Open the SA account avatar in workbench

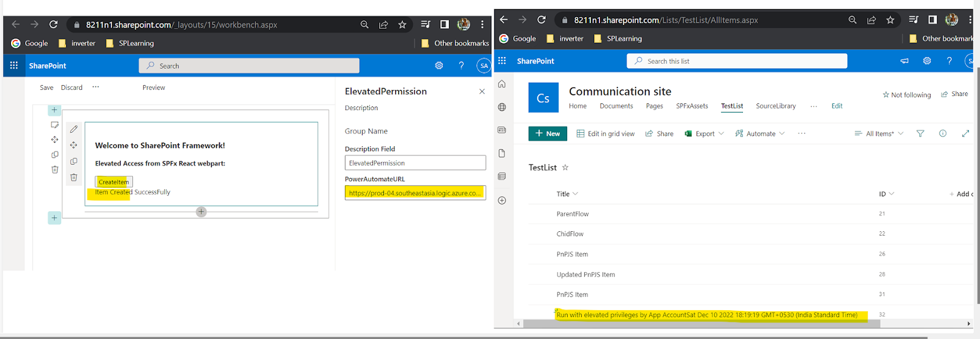484,65
